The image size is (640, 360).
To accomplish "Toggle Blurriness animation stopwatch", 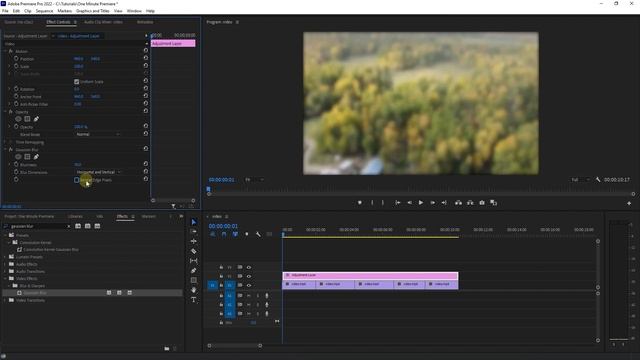I will [16, 164].
